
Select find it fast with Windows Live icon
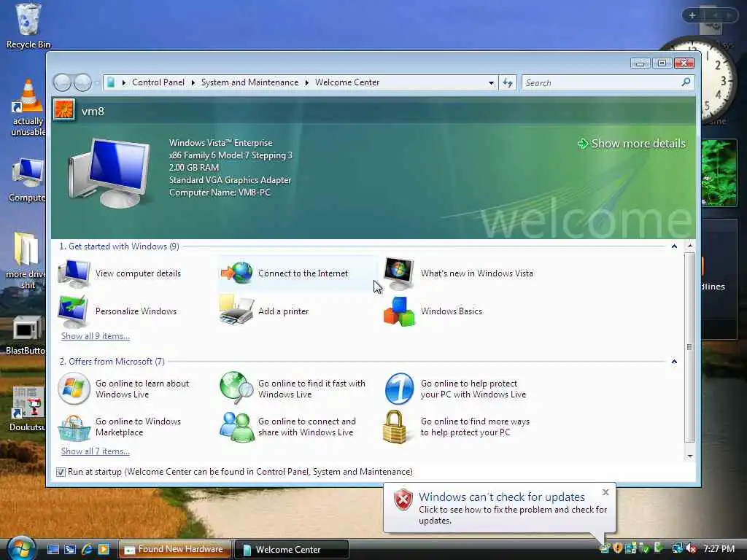237,388
